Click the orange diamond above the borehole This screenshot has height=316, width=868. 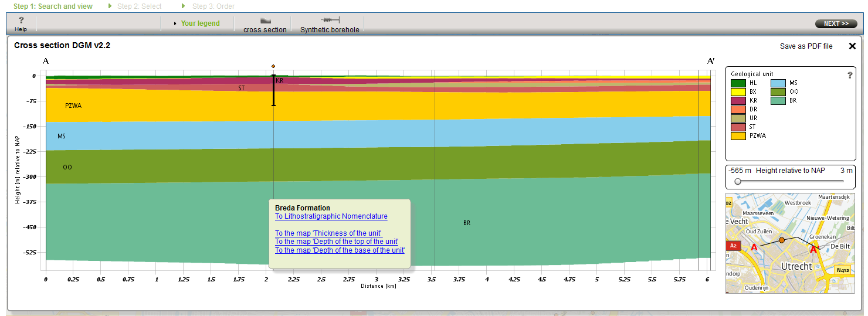tap(273, 66)
